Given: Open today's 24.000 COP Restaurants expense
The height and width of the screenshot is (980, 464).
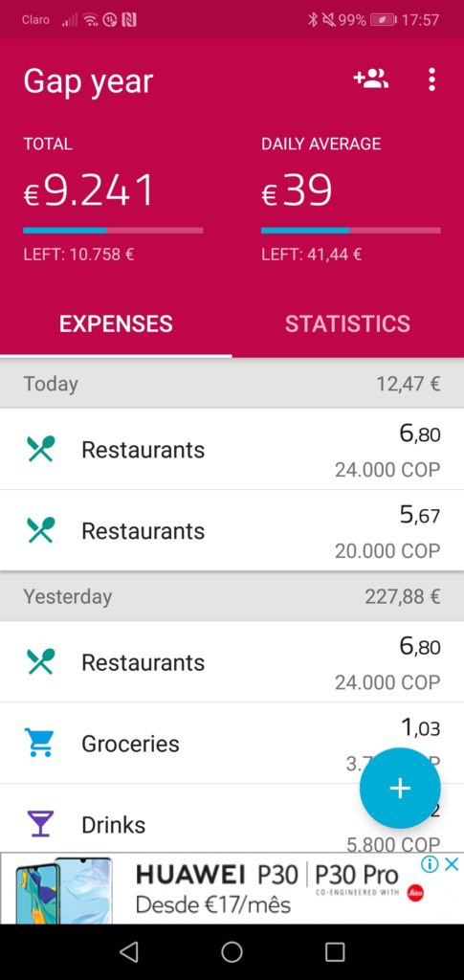Looking at the screenshot, I should click(x=232, y=450).
